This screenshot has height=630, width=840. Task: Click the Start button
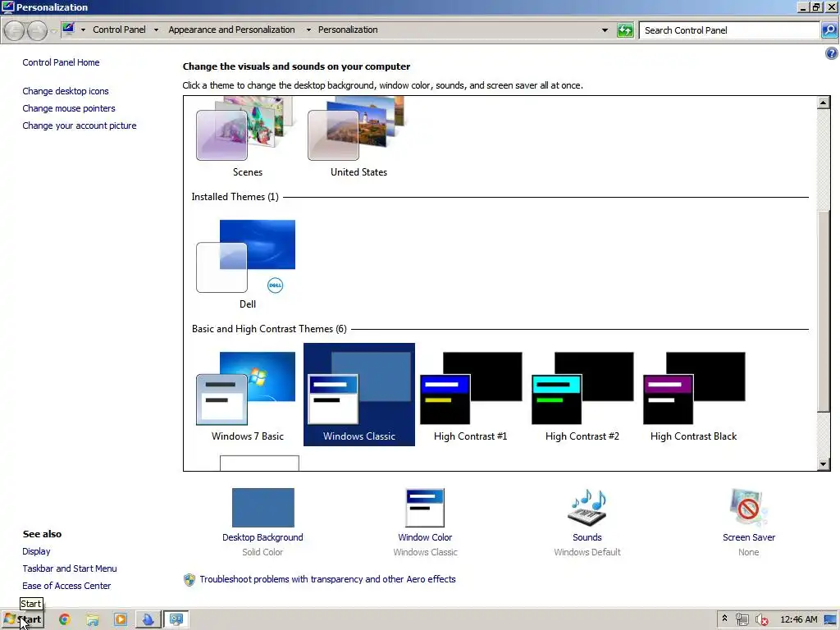[22, 620]
